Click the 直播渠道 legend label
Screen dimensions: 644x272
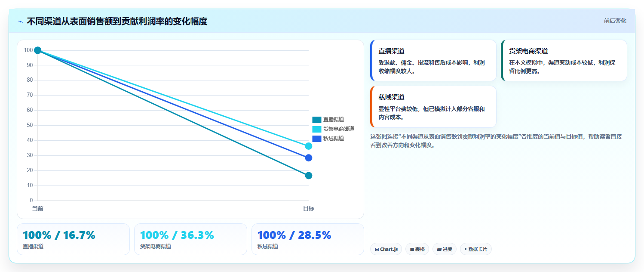[x=334, y=120]
